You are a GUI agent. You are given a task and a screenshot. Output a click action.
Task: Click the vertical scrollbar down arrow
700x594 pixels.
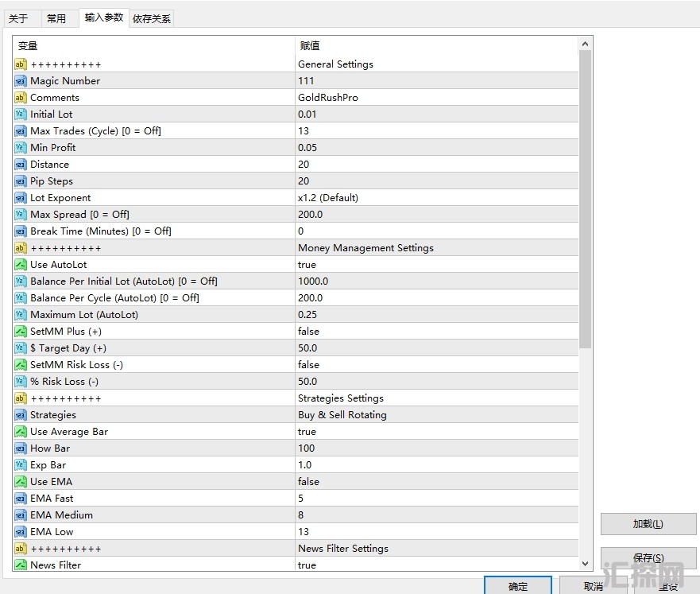click(x=586, y=563)
